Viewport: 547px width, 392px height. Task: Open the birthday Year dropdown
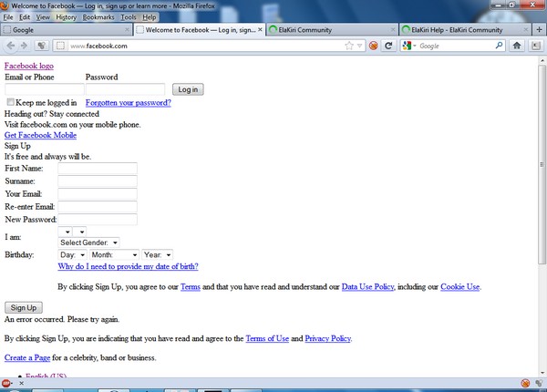click(158, 255)
